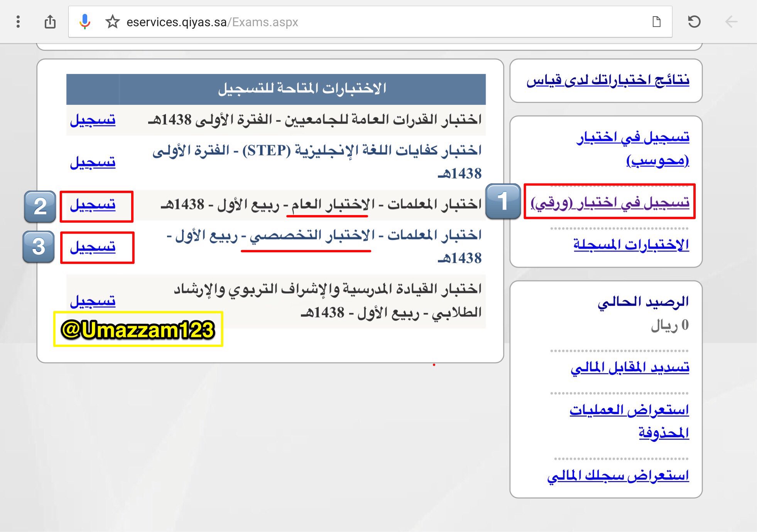Tap the reader mode page icon

(656, 22)
